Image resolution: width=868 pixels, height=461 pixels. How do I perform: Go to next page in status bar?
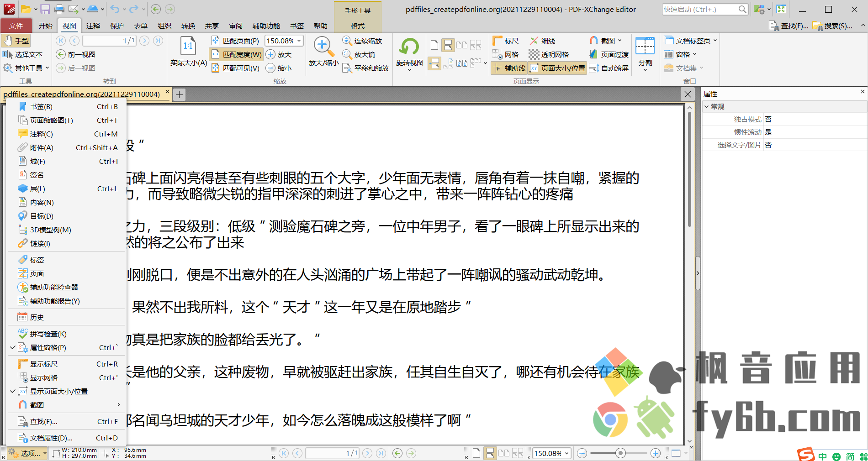click(x=367, y=453)
